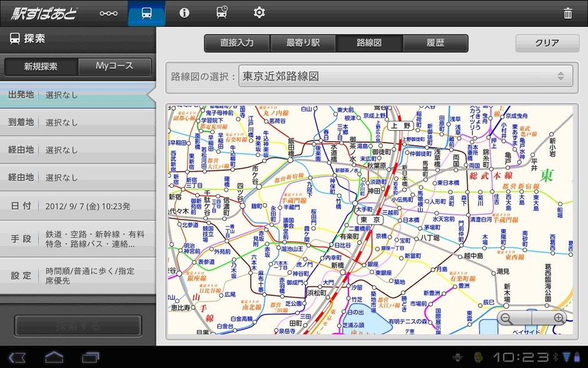Zoom in the map with plus magnifier
588x368 pixels.
[x=558, y=318]
